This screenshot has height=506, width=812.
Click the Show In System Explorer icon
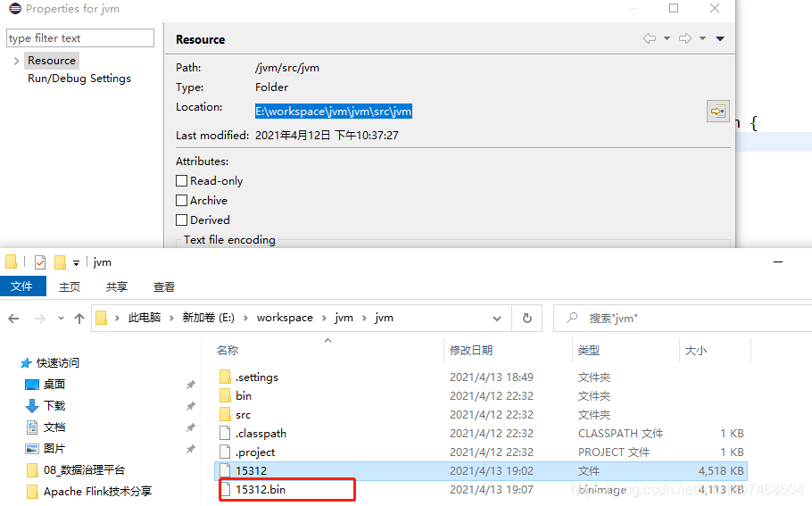tap(717, 111)
